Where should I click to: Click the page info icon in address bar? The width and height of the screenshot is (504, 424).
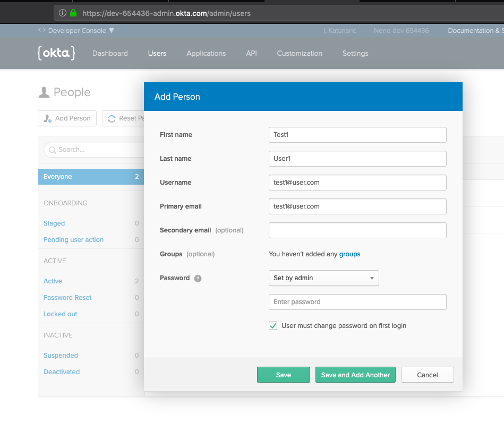click(63, 14)
